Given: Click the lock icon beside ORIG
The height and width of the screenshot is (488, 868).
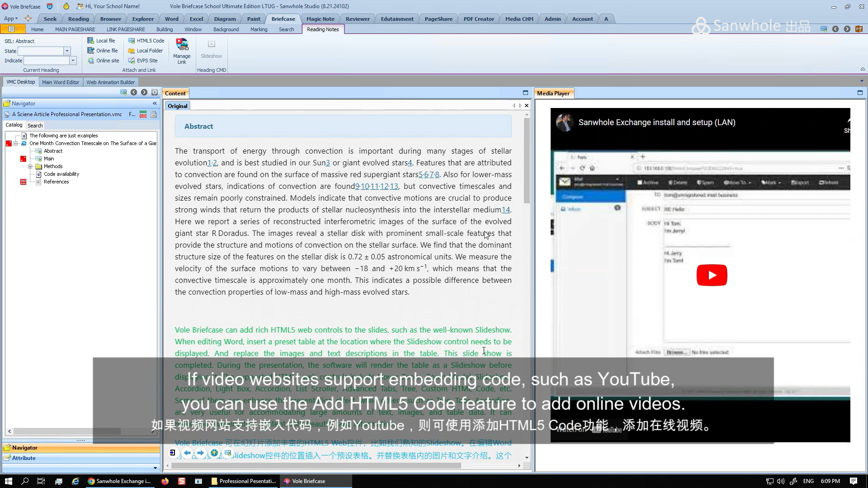Looking at the screenshot, I should click(x=154, y=114).
